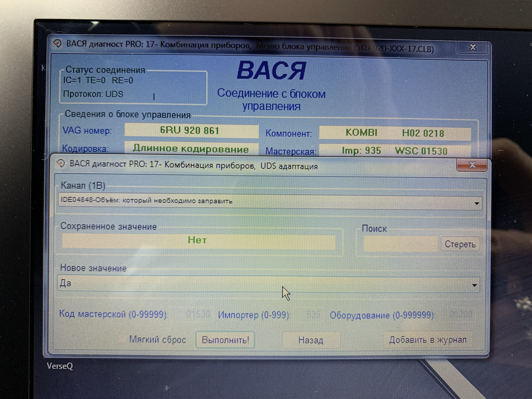The width and height of the screenshot is (532, 399).
Task: Close the UDS адаптация window
Action: pos(472,165)
